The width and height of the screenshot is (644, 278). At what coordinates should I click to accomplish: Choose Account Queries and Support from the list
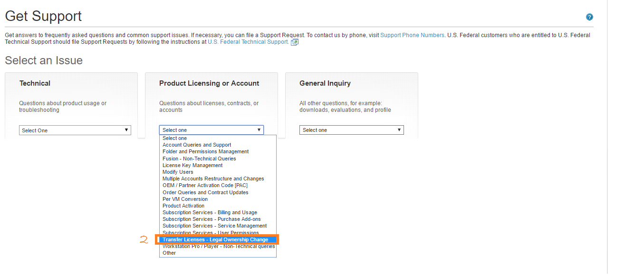click(196, 145)
